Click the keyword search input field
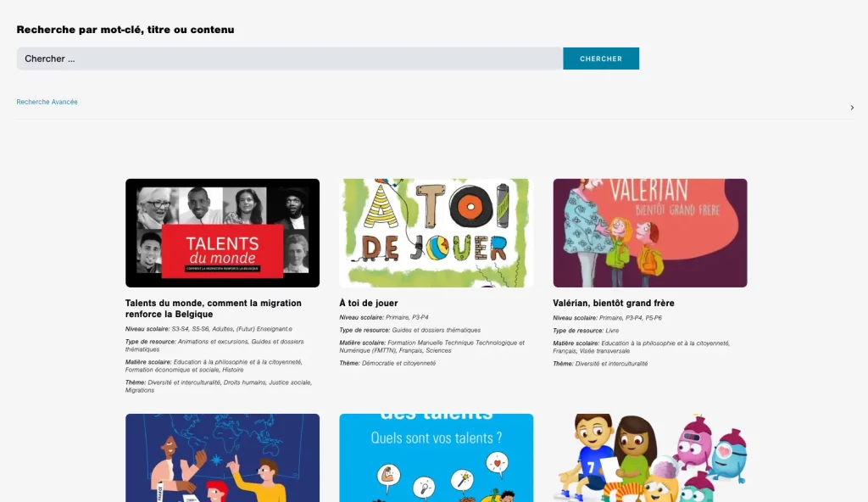This screenshot has height=502, width=868. click(290, 59)
